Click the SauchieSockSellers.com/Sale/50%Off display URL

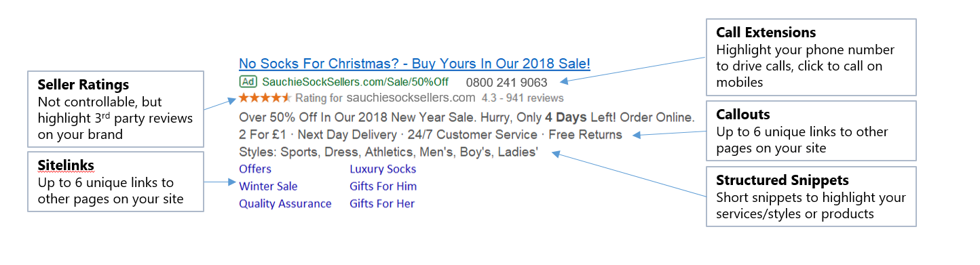[x=356, y=83]
